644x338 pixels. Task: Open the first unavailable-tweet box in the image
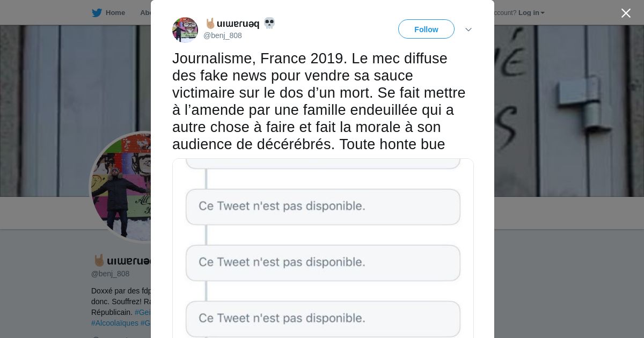[323, 207]
